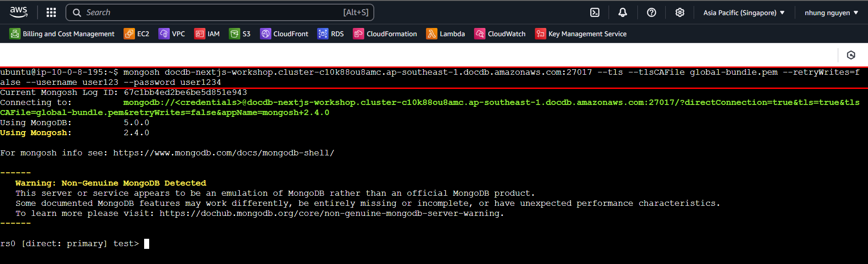Open the settings gear

point(680,12)
